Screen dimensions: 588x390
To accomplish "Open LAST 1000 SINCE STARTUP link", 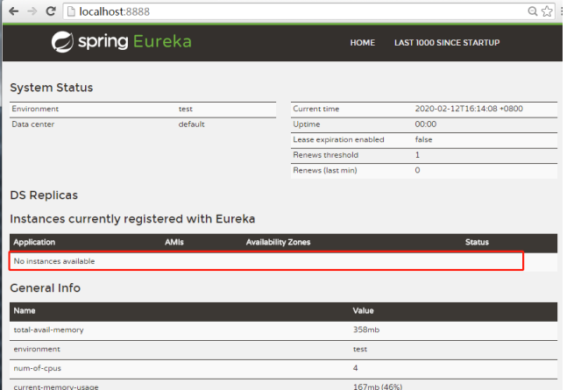I will [447, 43].
